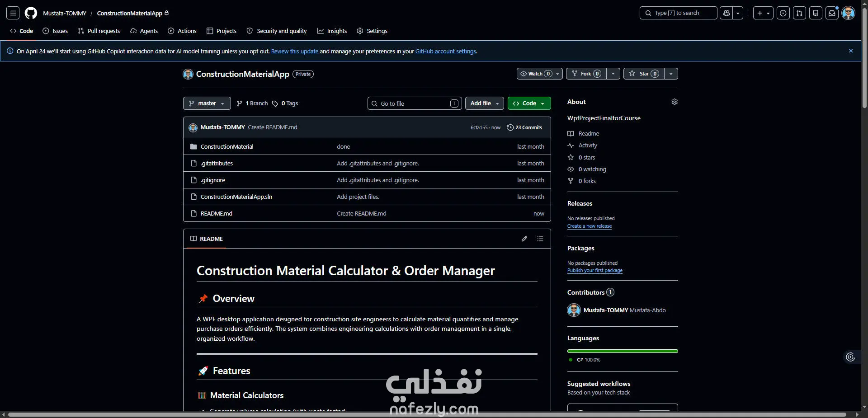
Task: Open the Readme link in About sidebar
Action: (584, 134)
